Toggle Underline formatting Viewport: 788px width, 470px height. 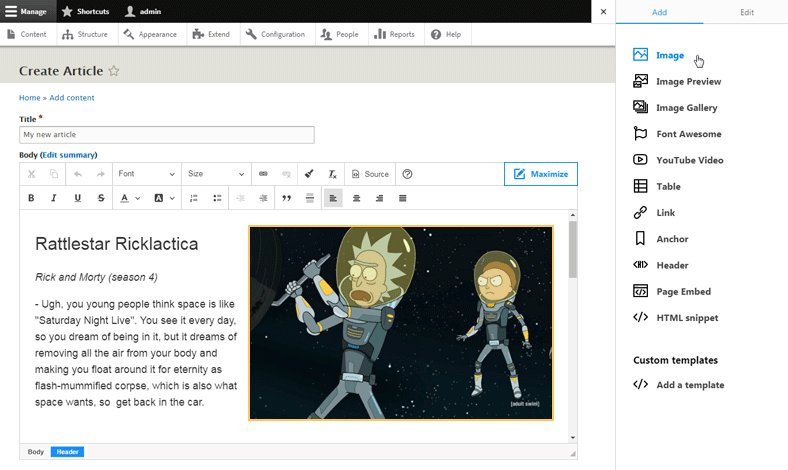coord(77,198)
